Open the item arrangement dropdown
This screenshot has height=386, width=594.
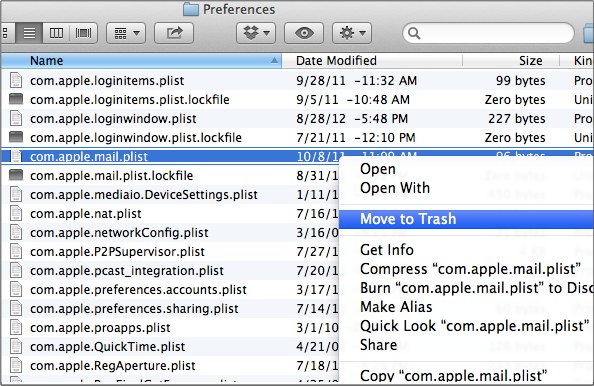click(127, 33)
